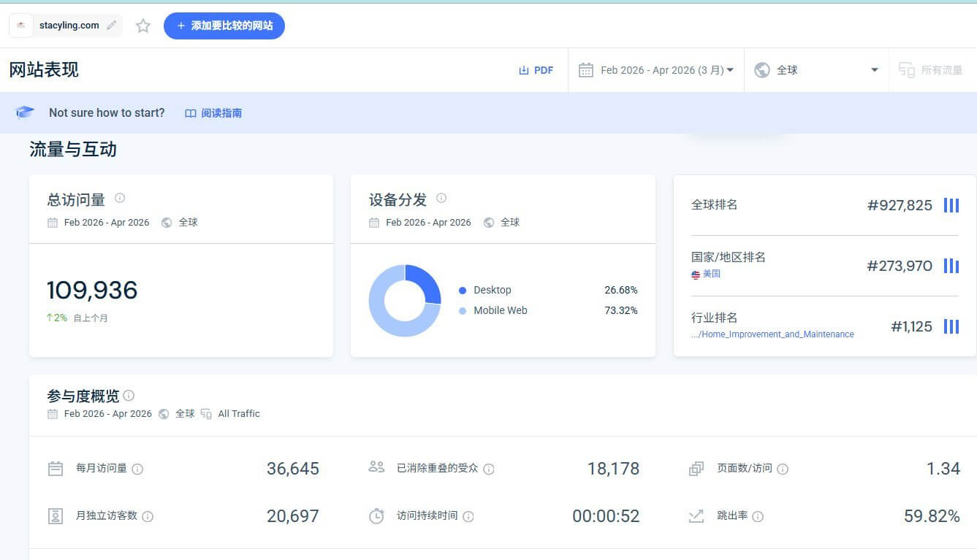
Task: Show info tooltip for 已消除重叠的受众
Action: coord(489,469)
